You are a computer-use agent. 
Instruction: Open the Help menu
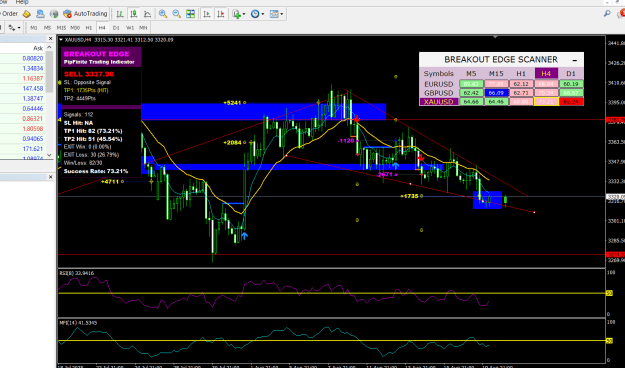point(22,2)
